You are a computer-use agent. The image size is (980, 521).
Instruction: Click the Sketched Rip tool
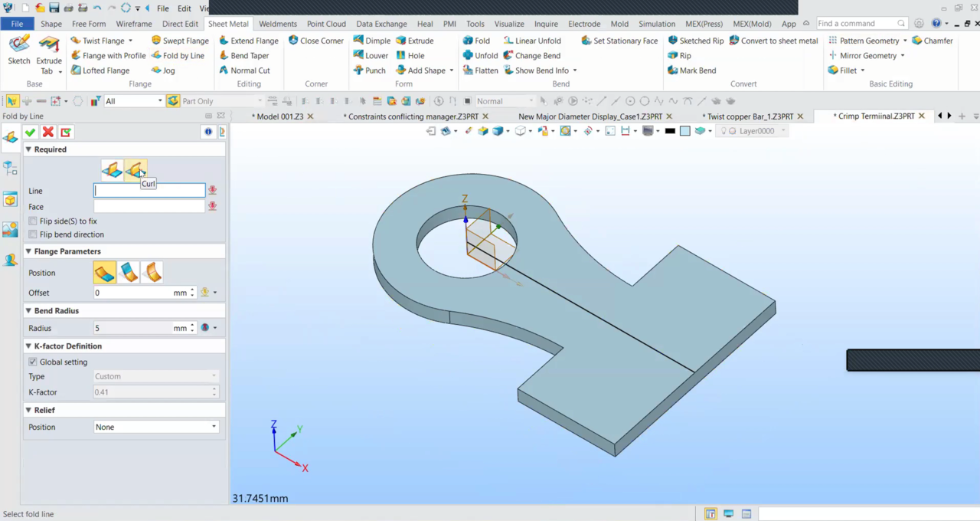pos(694,41)
